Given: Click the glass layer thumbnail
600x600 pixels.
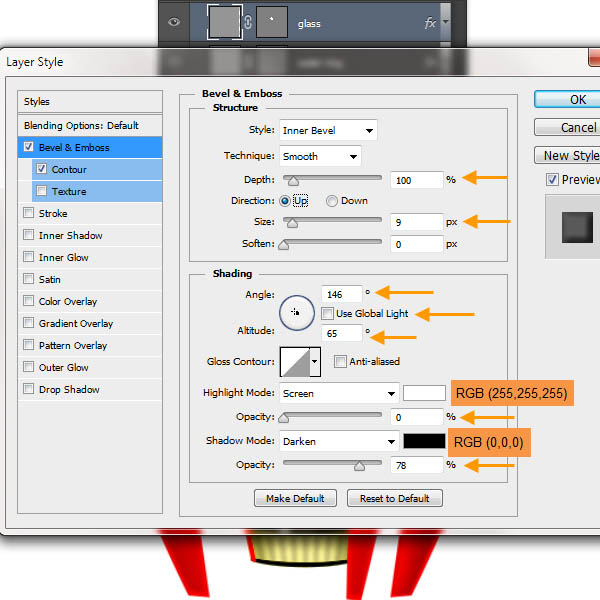Looking at the screenshot, I should (x=225, y=23).
